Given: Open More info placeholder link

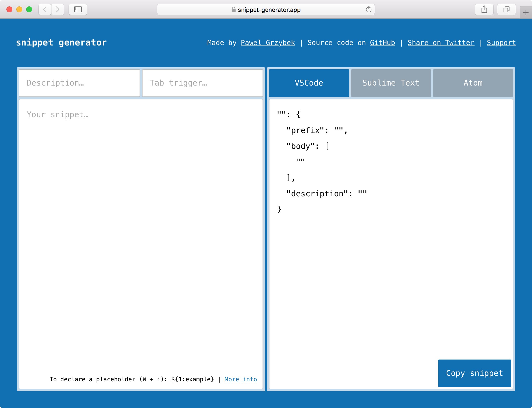Looking at the screenshot, I should [241, 379].
